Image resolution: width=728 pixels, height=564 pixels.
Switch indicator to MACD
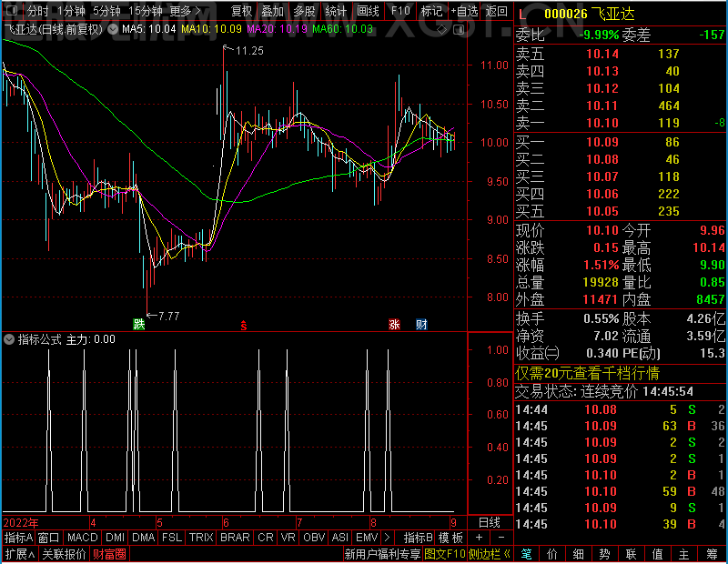coord(82,538)
